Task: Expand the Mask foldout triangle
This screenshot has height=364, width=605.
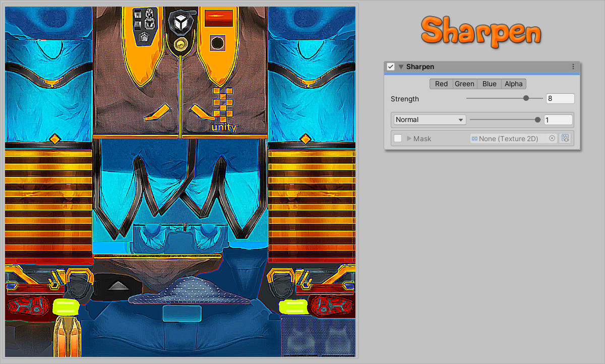Action: tap(409, 138)
